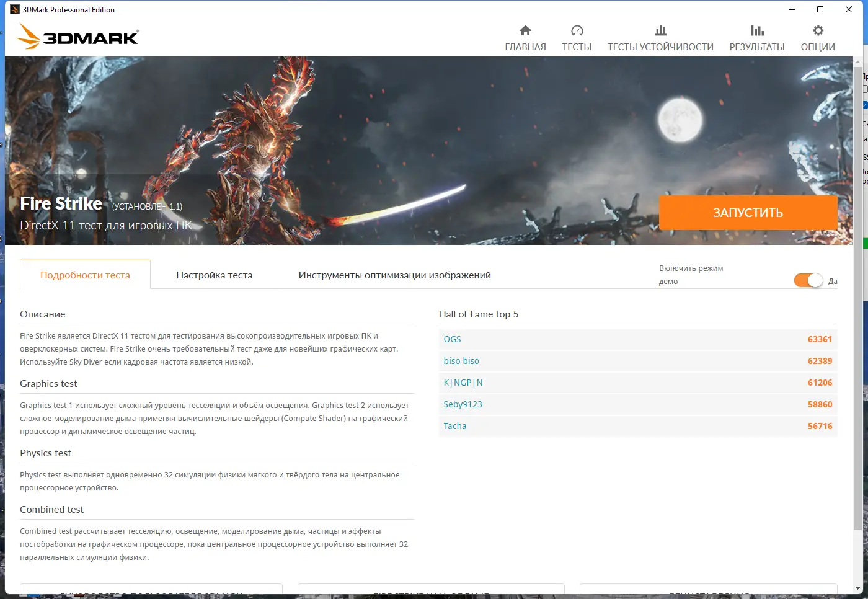Open the ОПЦИИ settings page

point(818,47)
